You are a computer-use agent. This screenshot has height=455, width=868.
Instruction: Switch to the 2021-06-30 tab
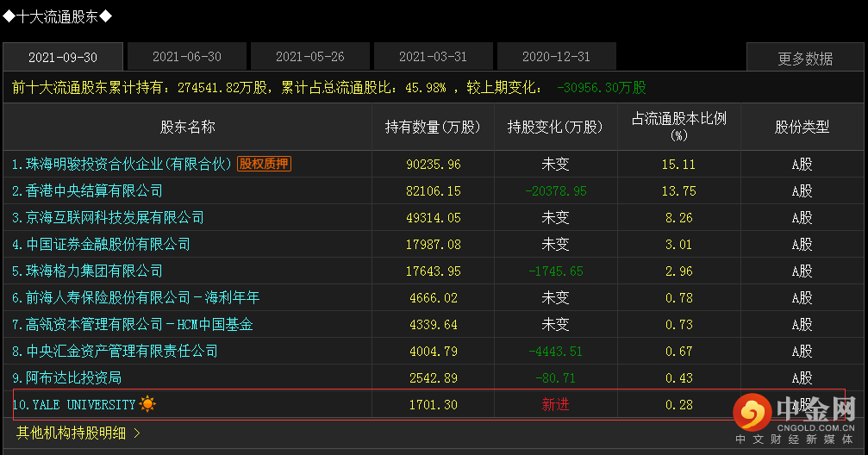tap(187, 57)
